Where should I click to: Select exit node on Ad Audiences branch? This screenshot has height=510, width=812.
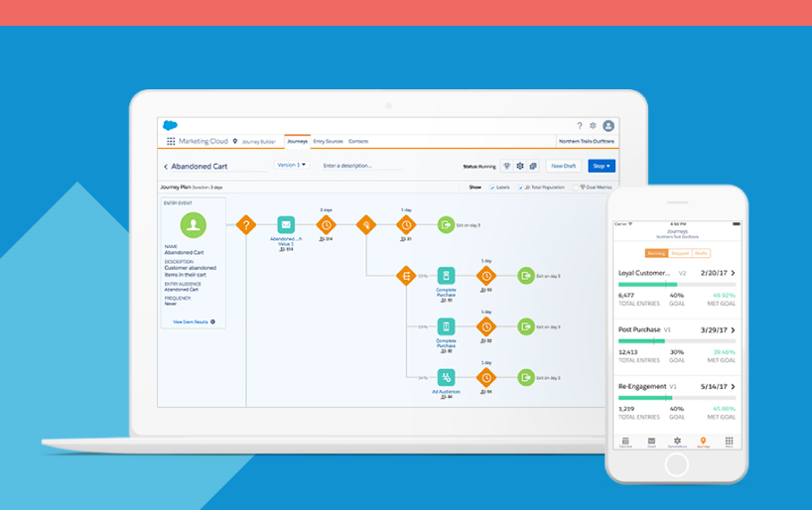526,377
